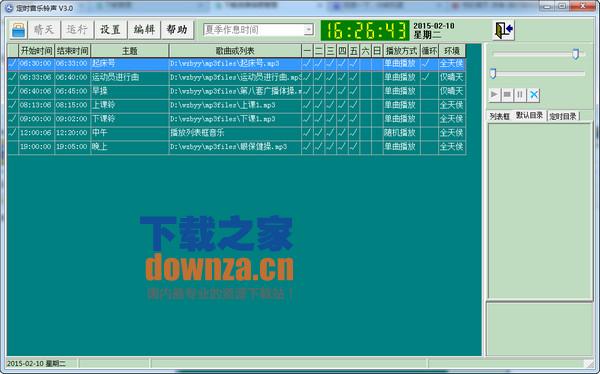
Task: Select the 下课铃 theme cell
Action: [129, 119]
